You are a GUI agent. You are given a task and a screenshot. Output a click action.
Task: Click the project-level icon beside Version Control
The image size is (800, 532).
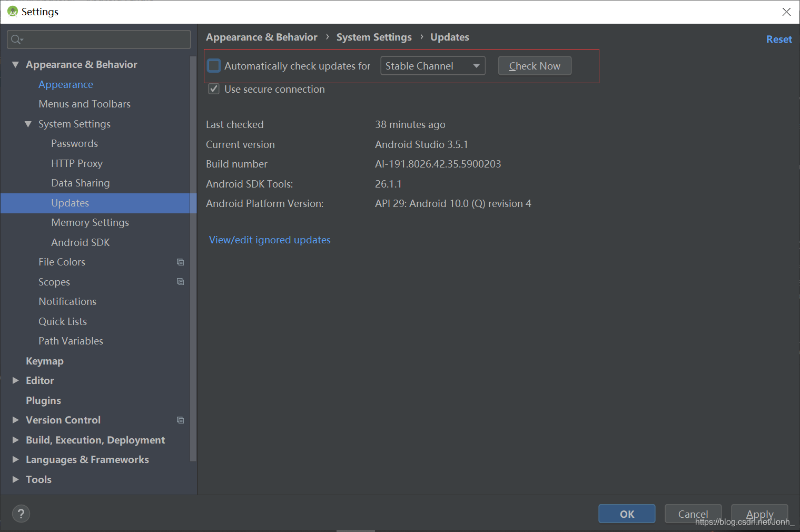tap(180, 420)
